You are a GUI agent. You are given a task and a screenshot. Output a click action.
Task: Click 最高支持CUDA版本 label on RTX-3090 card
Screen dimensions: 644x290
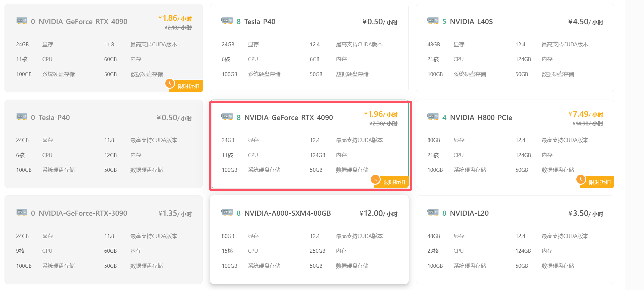click(x=154, y=236)
